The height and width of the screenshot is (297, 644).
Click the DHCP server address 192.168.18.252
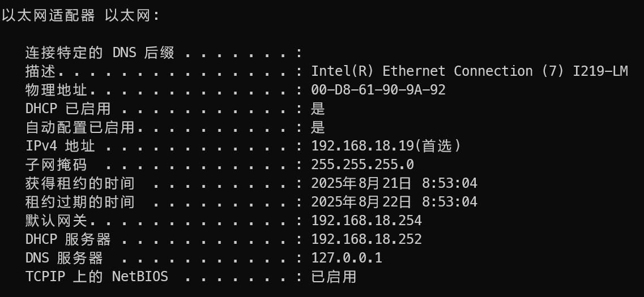click(x=366, y=239)
